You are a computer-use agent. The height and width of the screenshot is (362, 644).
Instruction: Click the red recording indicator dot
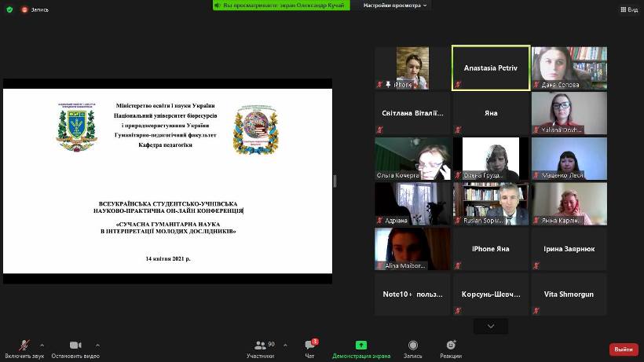[24, 9]
